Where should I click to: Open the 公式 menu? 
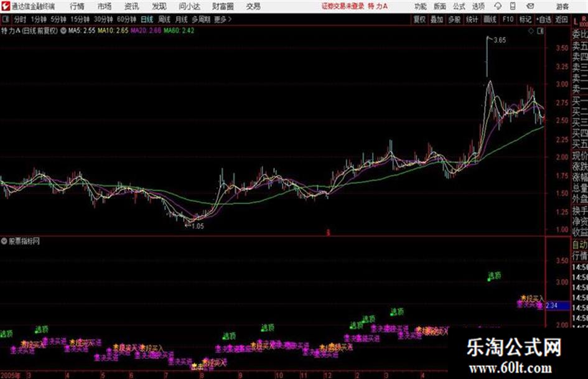click(459, 6)
